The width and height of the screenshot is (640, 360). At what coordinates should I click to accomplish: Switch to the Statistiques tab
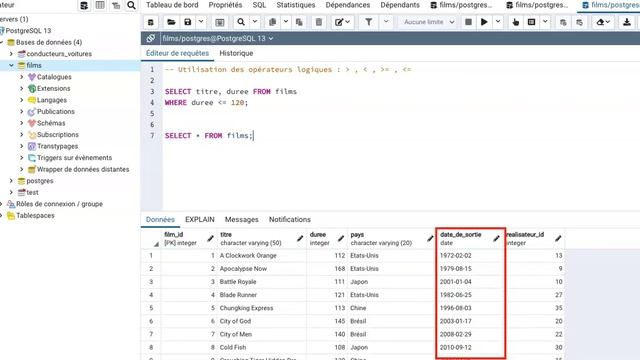point(296,5)
